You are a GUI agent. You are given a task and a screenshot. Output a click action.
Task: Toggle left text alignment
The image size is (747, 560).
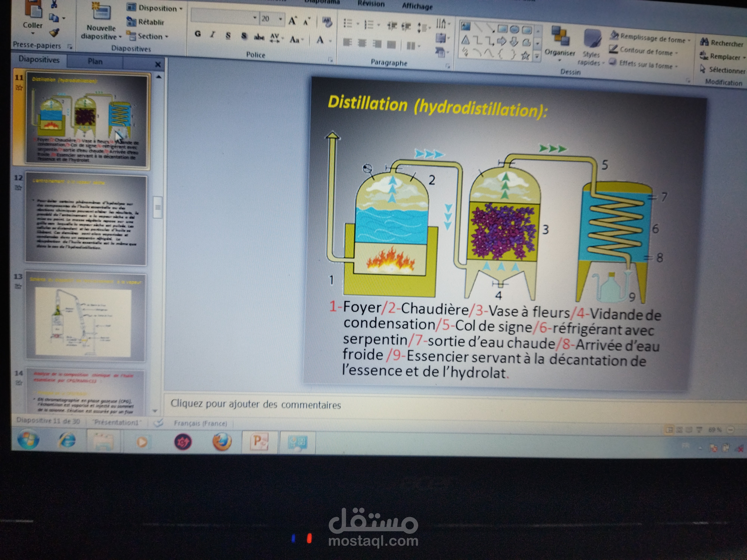pos(348,42)
